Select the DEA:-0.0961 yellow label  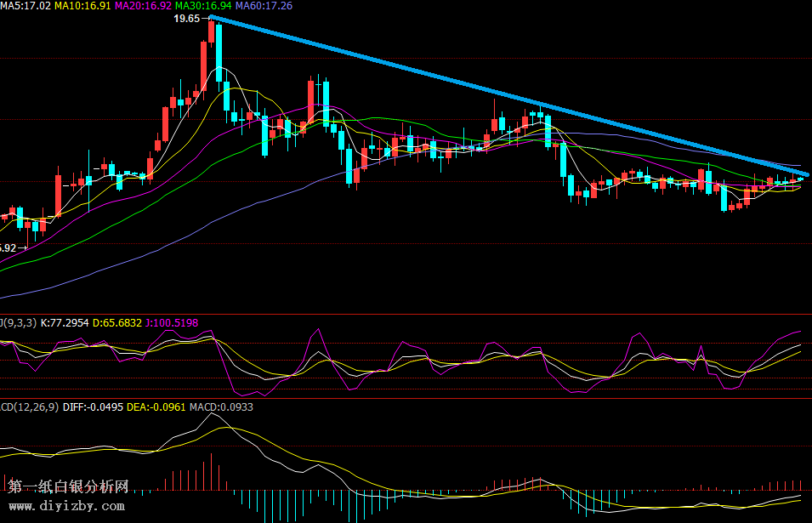click(x=156, y=407)
